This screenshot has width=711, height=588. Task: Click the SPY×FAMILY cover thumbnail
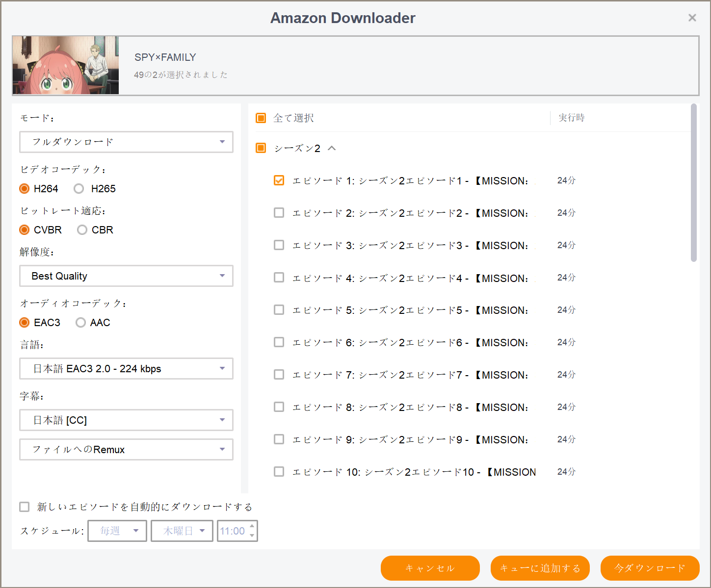(x=66, y=65)
